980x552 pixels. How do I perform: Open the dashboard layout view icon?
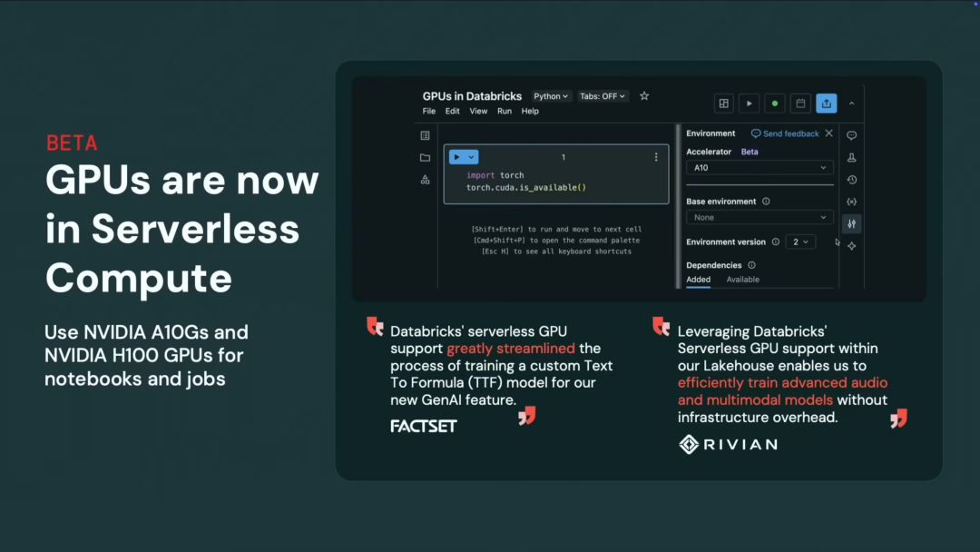pos(724,103)
